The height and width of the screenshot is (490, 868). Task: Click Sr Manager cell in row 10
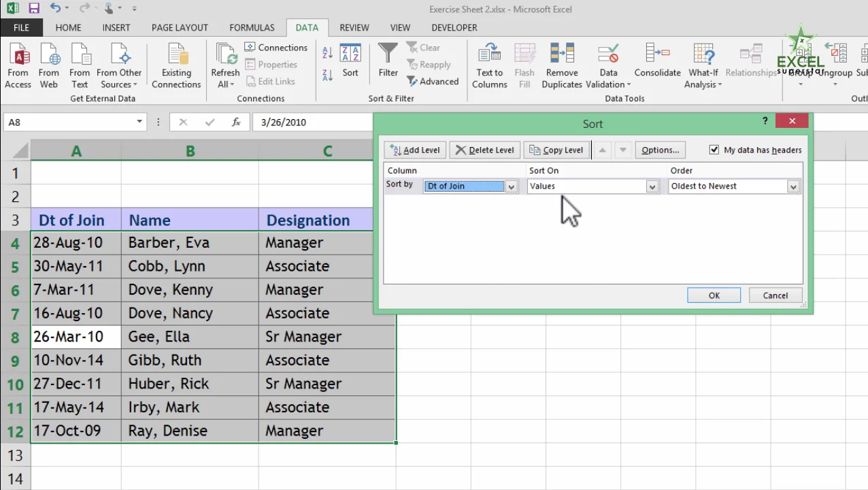pyautogui.click(x=327, y=384)
